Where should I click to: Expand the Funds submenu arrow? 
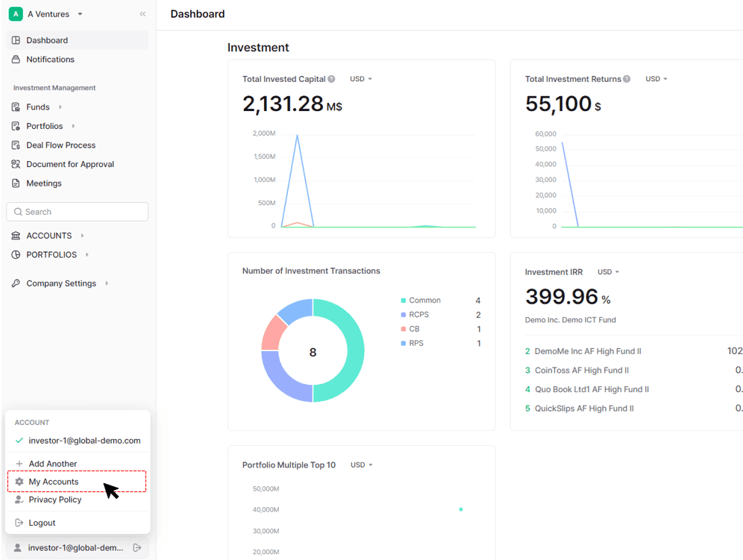click(60, 107)
